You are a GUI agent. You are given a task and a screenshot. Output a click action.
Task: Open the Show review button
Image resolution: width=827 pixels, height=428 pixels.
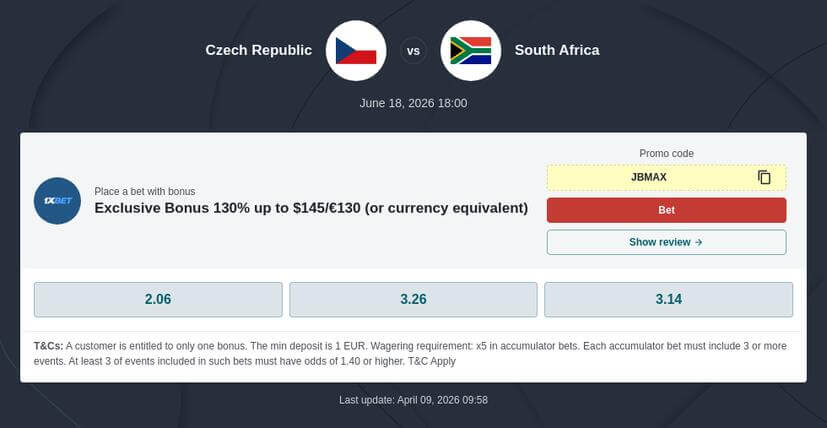tap(666, 242)
